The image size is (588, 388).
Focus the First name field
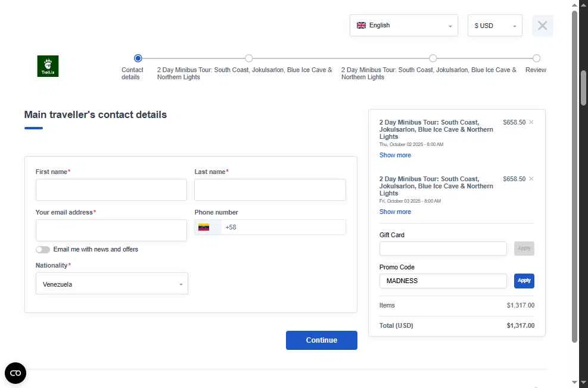[111, 190]
